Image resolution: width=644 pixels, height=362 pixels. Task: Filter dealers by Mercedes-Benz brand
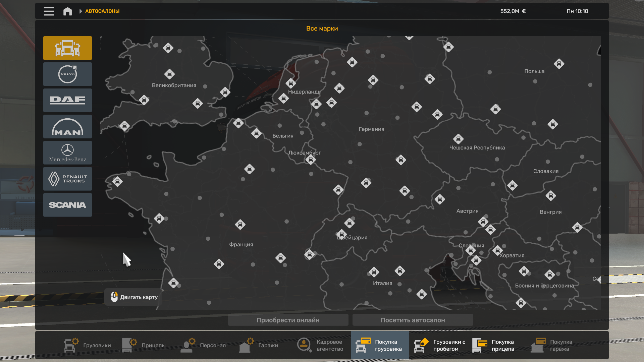tap(67, 153)
